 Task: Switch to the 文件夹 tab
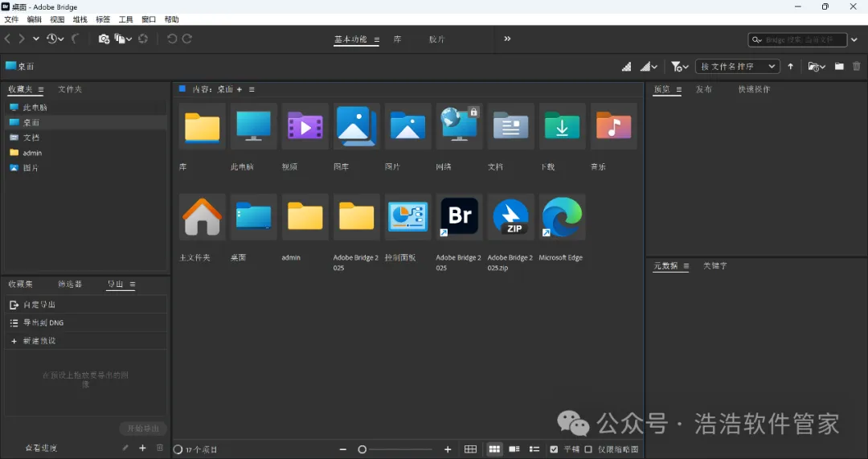coord(70,89)
